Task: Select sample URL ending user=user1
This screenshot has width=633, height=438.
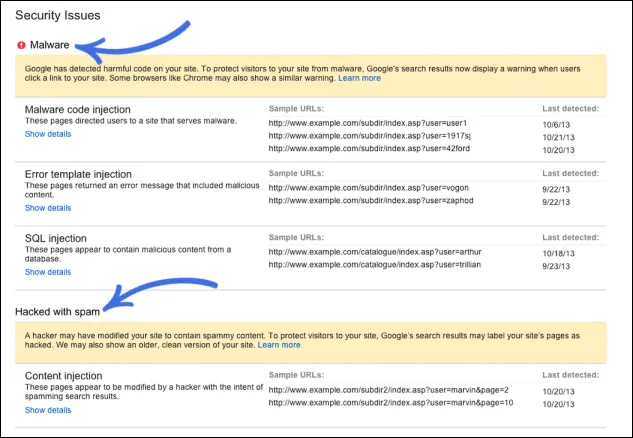Action: pyautogui.click(x=368, y=123)
